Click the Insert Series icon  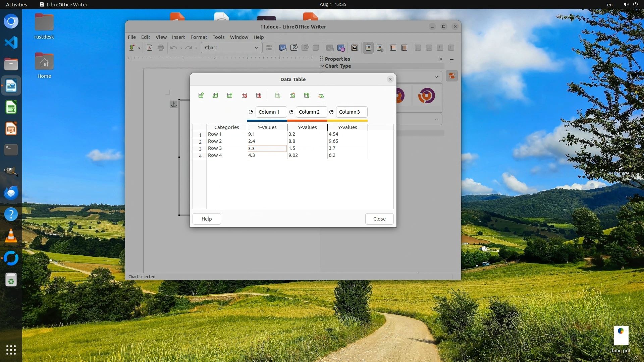[215, 96]
